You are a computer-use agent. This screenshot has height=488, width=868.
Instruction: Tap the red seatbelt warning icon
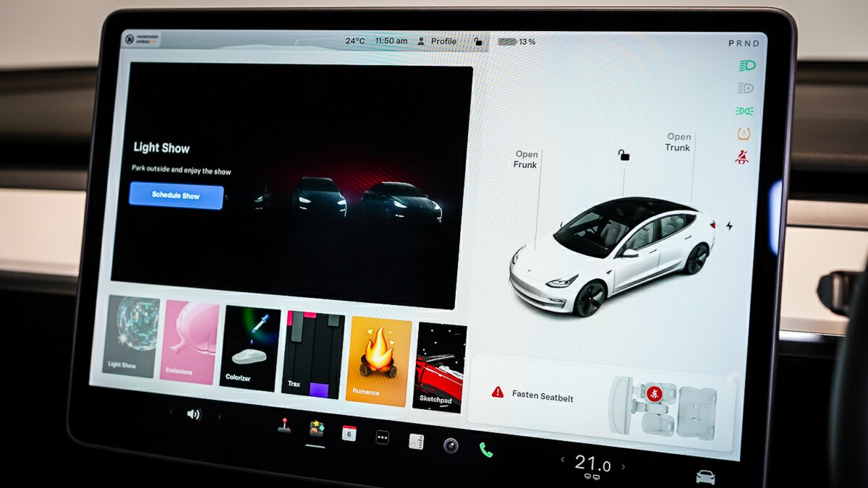pos(742,157)
